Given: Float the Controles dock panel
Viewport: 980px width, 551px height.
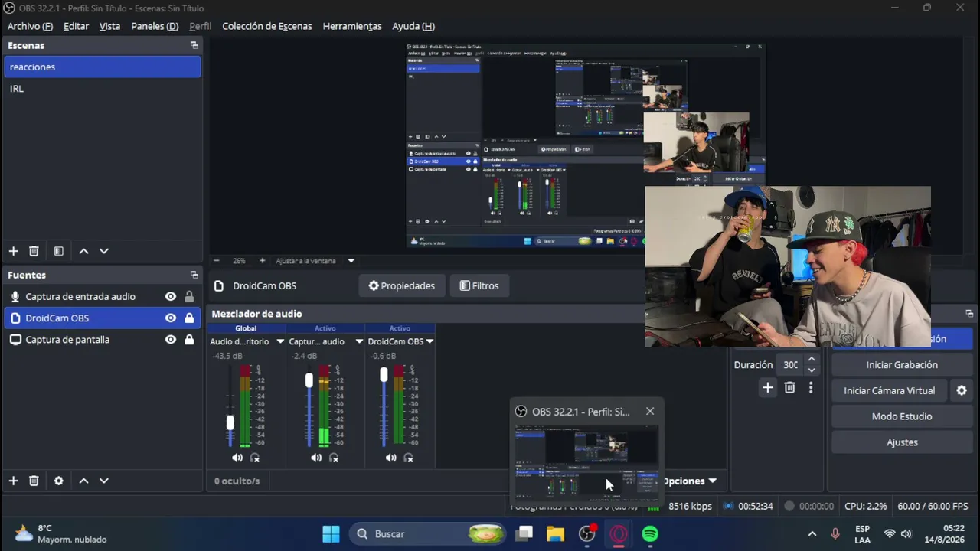Looking at the screenshot, I should click(x=969, y=314).
